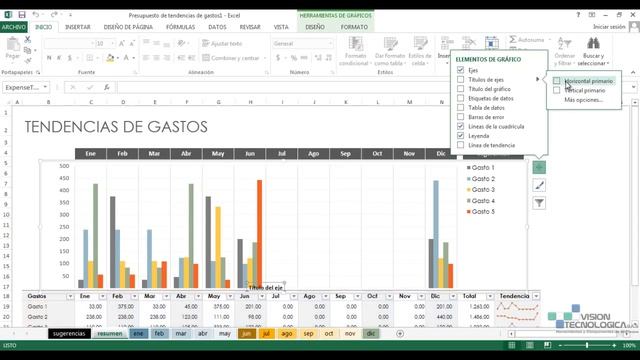Toggle italic K formatting
The image size is (640, 360).
59,58
